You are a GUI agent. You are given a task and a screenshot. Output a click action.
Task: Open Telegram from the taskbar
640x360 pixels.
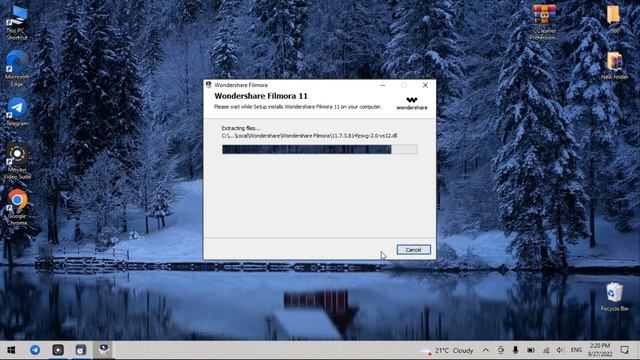35,350
